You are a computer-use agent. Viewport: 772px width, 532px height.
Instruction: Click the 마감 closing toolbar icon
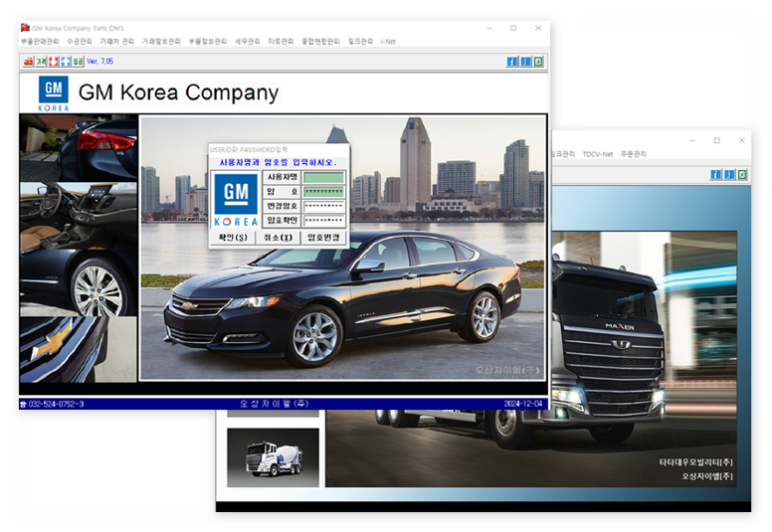click(x=78, y=62)
